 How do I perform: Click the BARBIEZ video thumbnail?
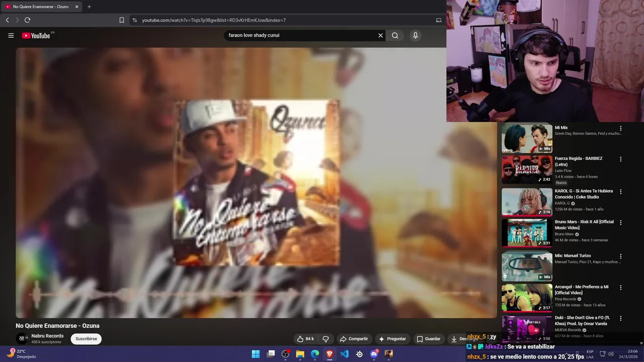pyautogui.click(x=527, y=169)
